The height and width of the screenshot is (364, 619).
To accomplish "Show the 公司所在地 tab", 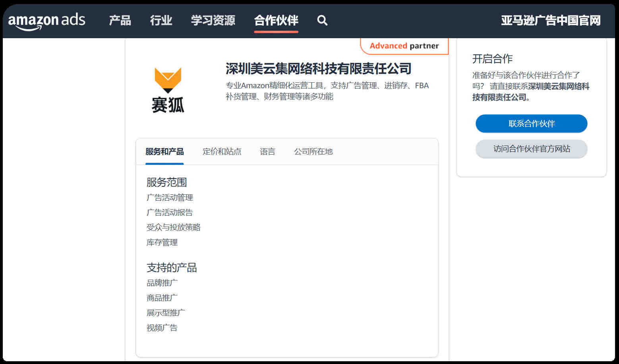I will pyautogui.click(x=313, y=151).
